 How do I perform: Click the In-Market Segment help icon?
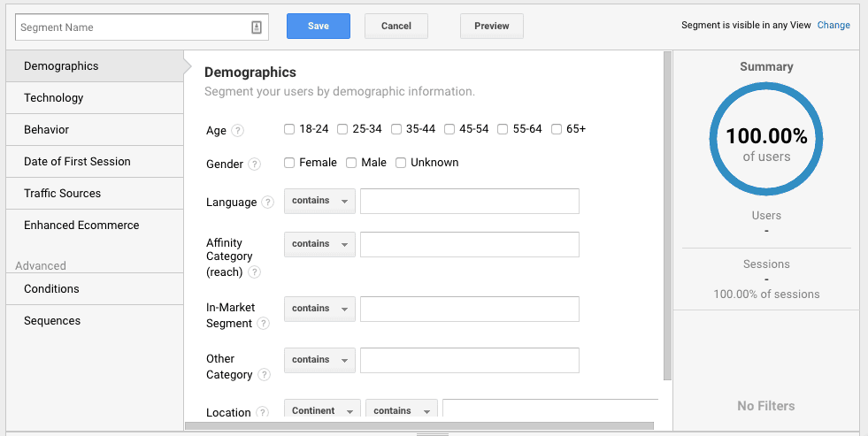pos(265,324)
